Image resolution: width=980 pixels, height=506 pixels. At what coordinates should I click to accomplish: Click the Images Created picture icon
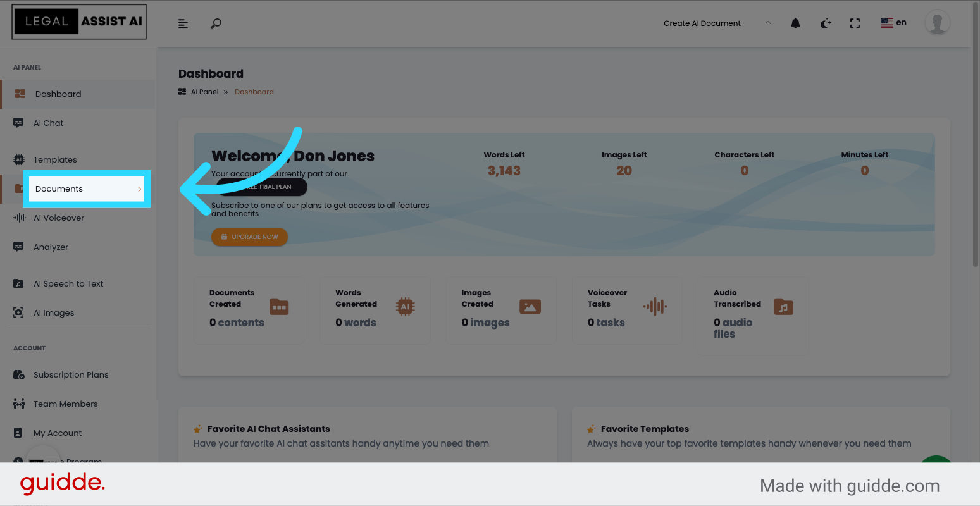pos(530,307)
